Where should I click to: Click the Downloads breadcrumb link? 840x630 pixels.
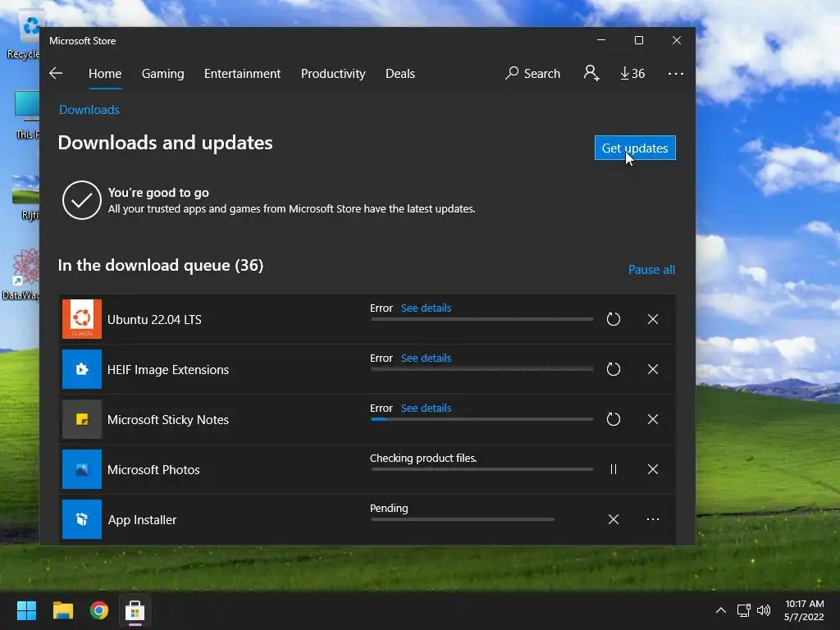pyautogui.click(x=89, y=110)
